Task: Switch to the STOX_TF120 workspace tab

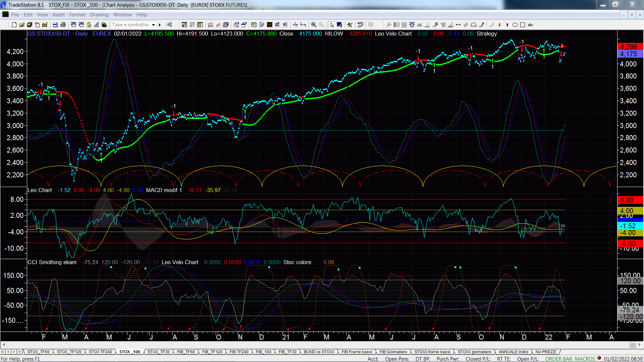Action: click(69, 352)
